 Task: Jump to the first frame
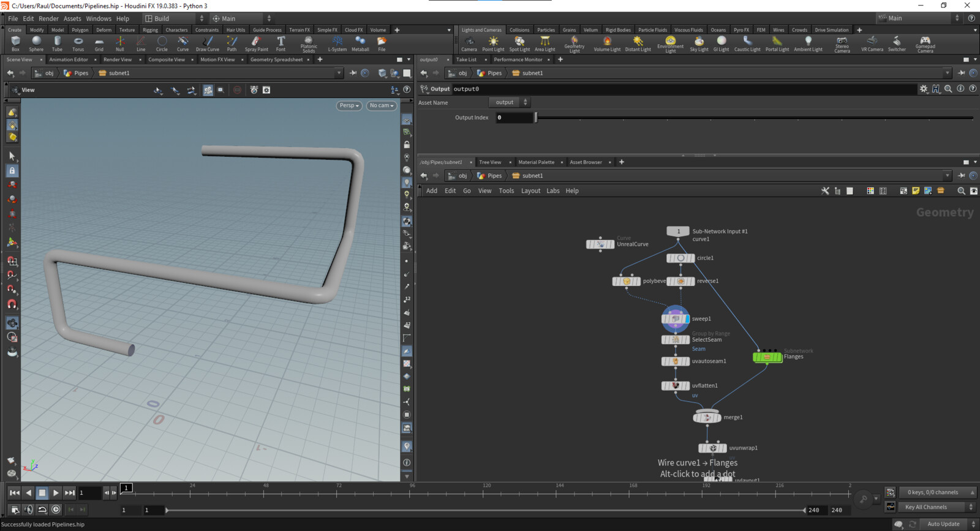click(x=15, y=492)
